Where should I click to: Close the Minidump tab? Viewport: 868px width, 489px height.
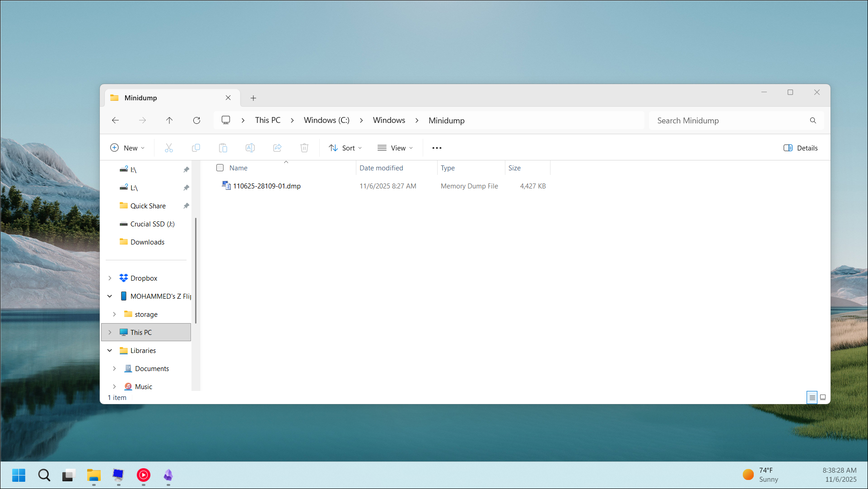(228, 98)
